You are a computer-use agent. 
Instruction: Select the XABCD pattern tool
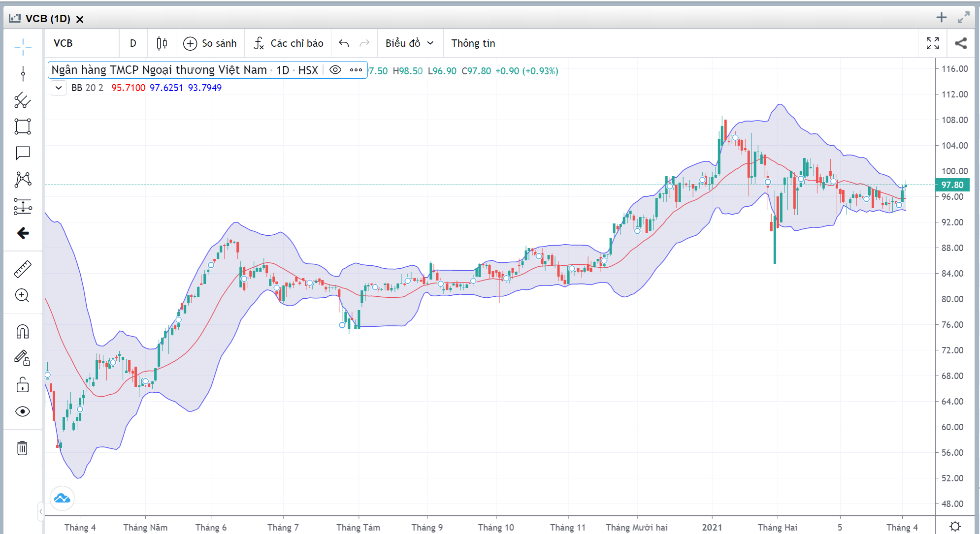23,180
